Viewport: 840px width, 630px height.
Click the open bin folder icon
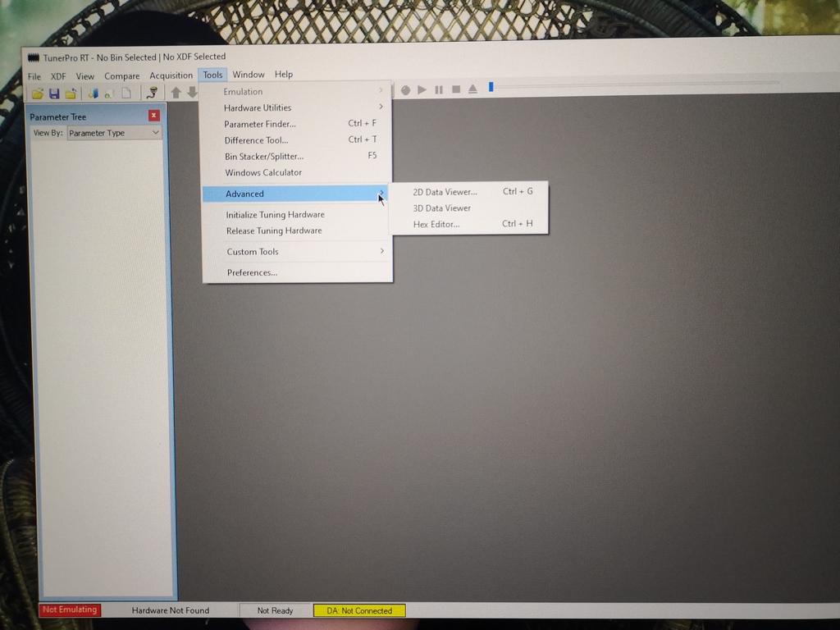tap(38, 93)
